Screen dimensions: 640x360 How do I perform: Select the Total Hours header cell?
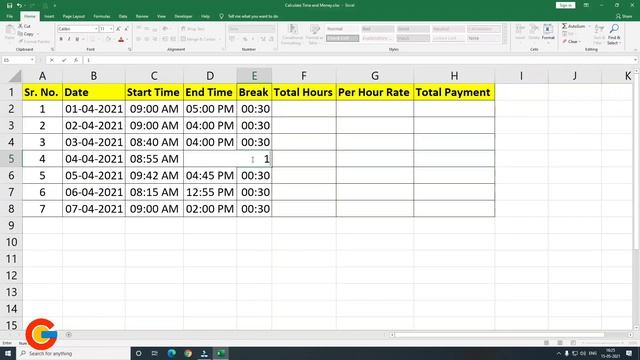(x=304, y=92)
